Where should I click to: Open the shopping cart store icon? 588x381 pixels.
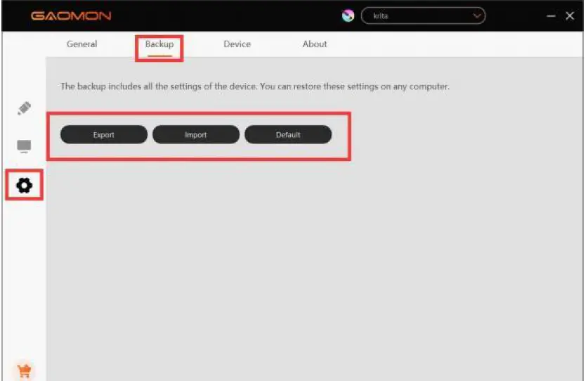point(25,371)
